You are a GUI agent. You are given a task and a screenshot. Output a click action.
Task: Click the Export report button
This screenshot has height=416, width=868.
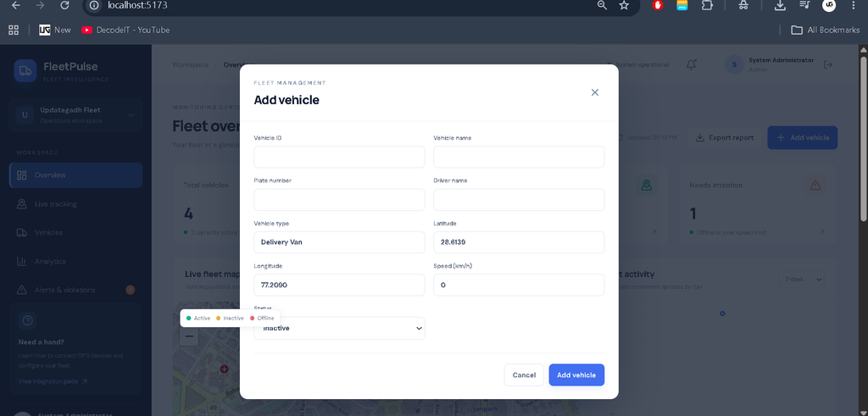point(724,138)
